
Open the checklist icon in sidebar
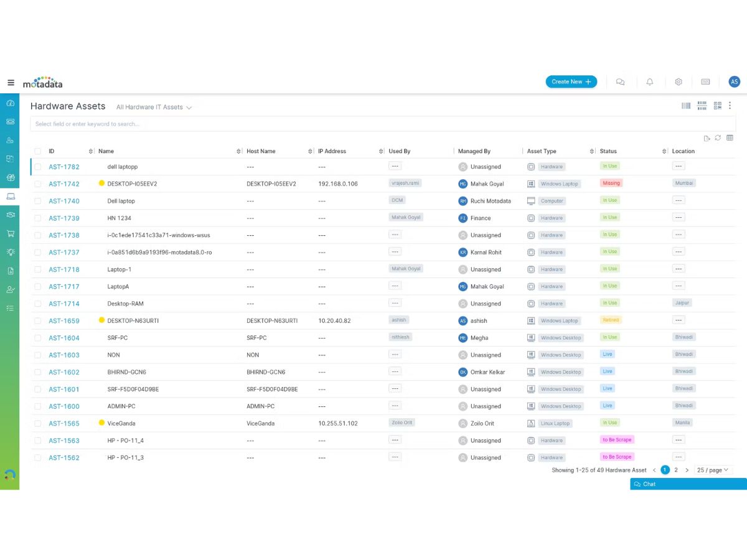point(10,308)
